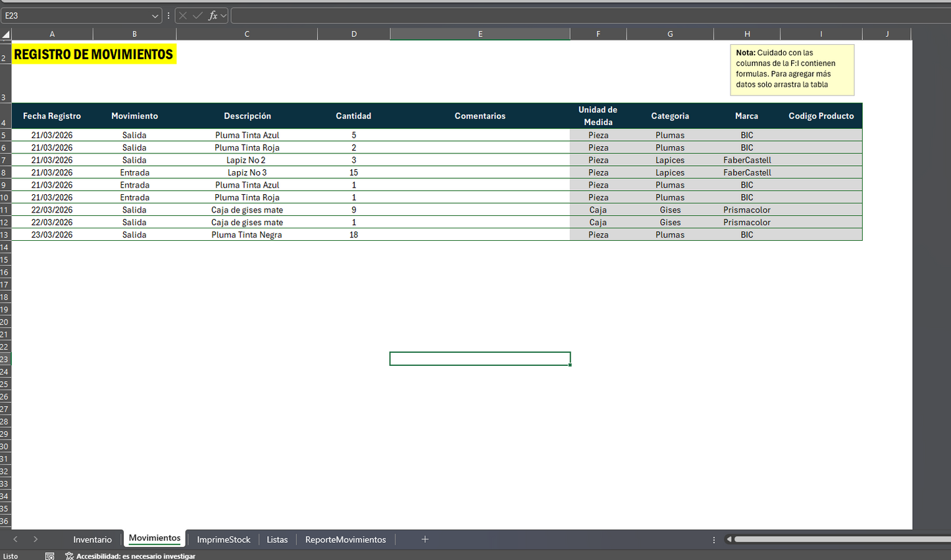Click the Movimiento table header
This screenshot has width=951, height=560.
coord(134,116)
